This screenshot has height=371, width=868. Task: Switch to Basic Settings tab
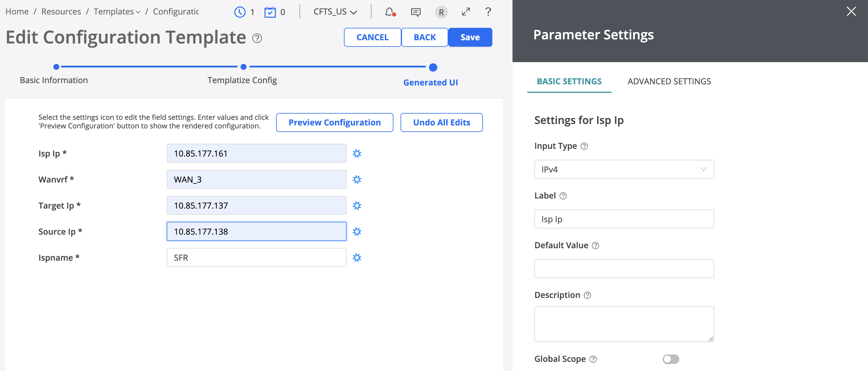coord(569,81)
